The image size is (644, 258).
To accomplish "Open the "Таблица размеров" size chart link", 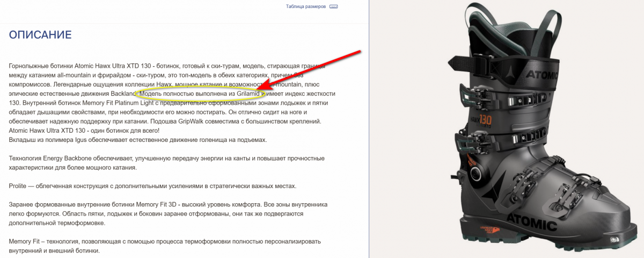I will pyautogui.click(x=305, y=7).
